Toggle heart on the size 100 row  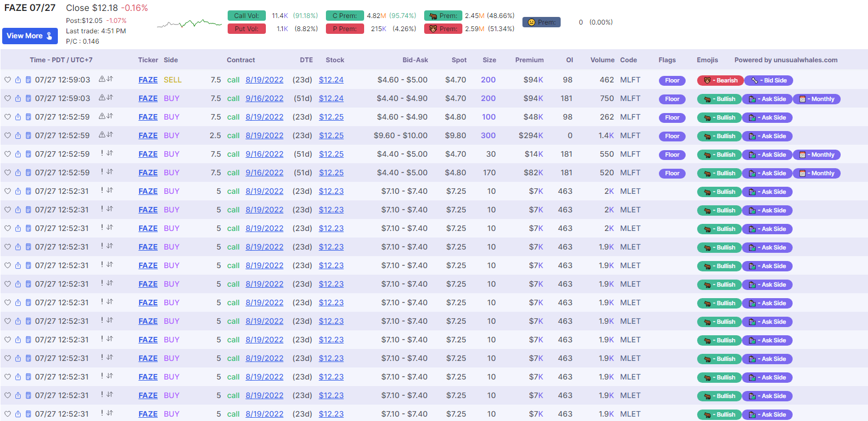pos(8,117)
